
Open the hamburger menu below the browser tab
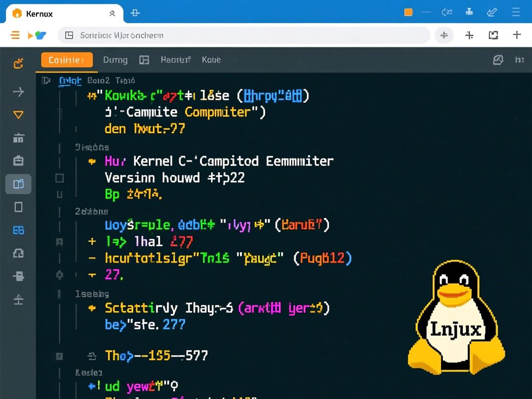coord(15,35)
